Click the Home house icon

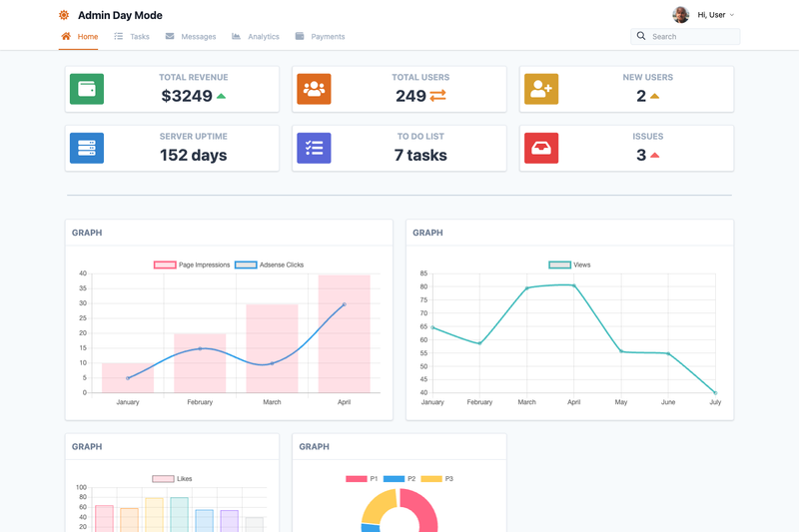(x=66, y=36)
